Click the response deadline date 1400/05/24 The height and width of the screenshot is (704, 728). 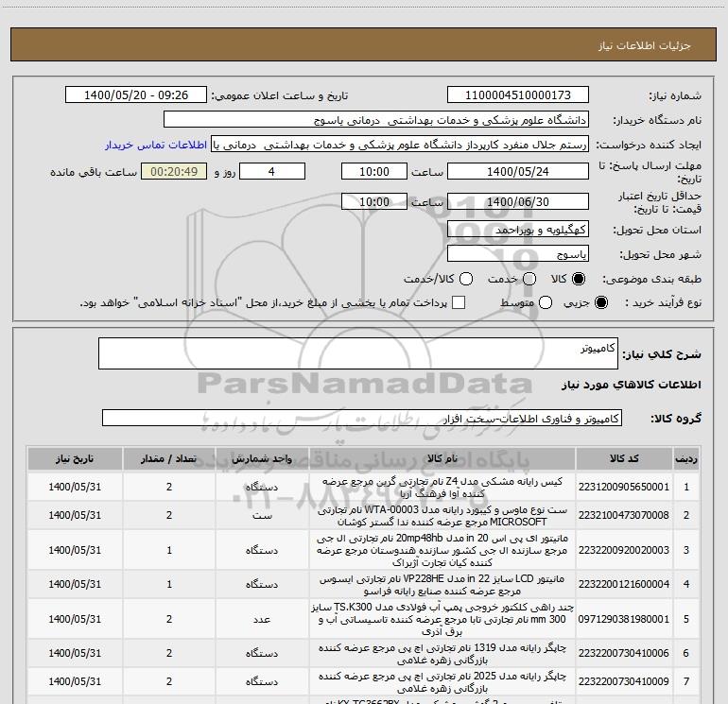point(518,171)
